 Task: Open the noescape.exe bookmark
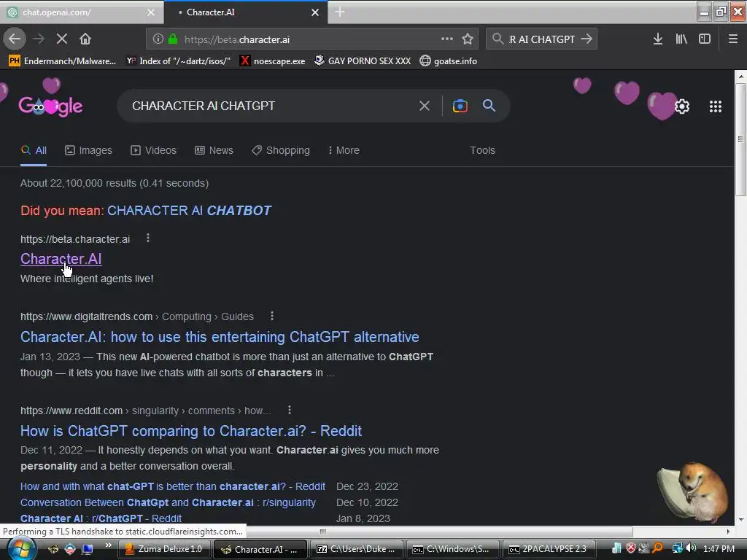(x=273, y=61)
